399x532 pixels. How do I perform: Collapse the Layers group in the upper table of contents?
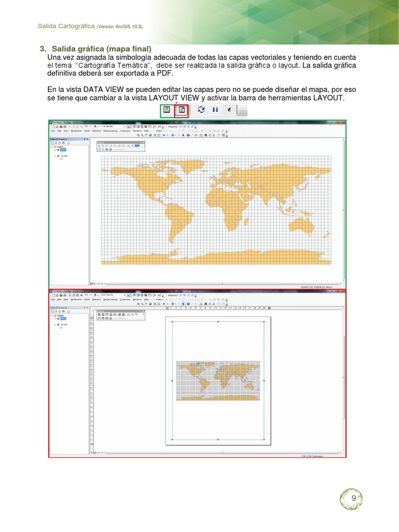point(51,147)
